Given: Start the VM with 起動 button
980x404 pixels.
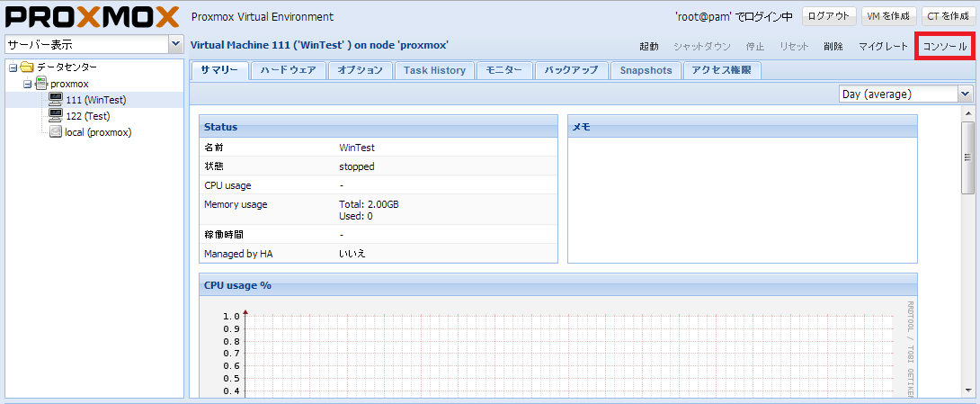Looking at the screenshot, I should tap(649, 46).
